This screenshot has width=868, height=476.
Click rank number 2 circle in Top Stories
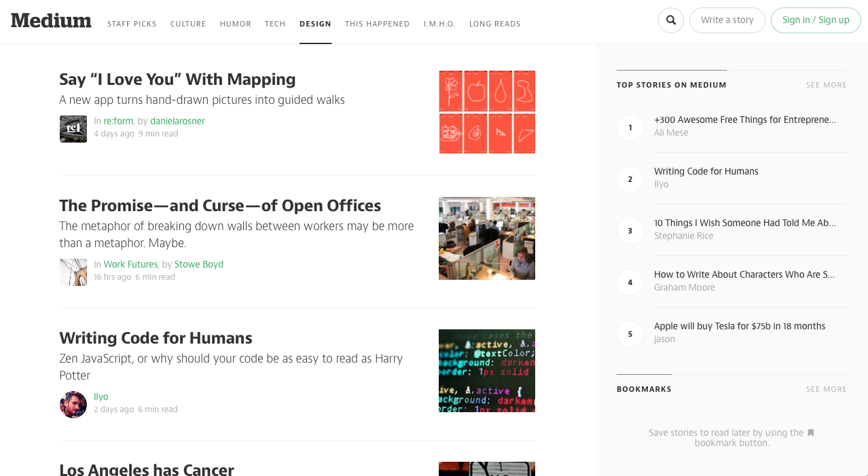[630, 179]
